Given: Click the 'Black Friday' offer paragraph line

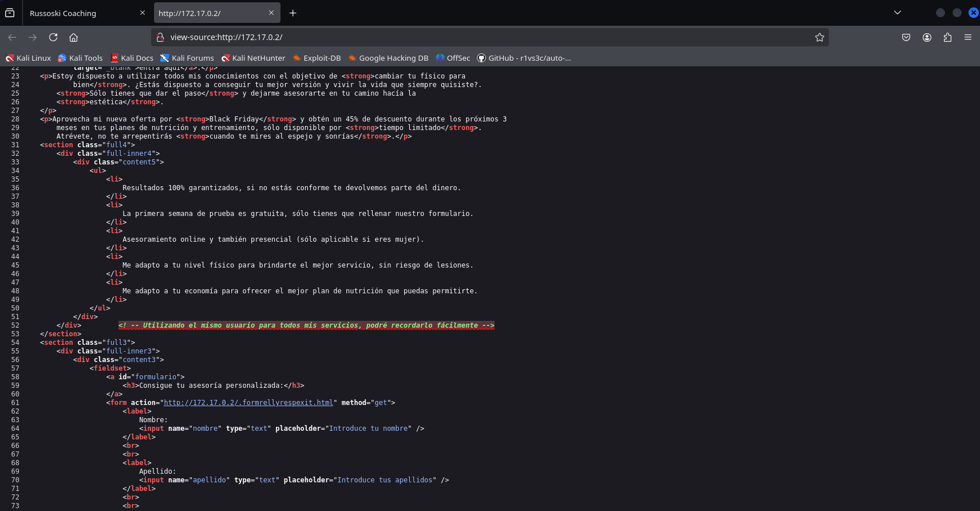Looking at the screenshot, I should pyautogui.click(x=274, y=119).
